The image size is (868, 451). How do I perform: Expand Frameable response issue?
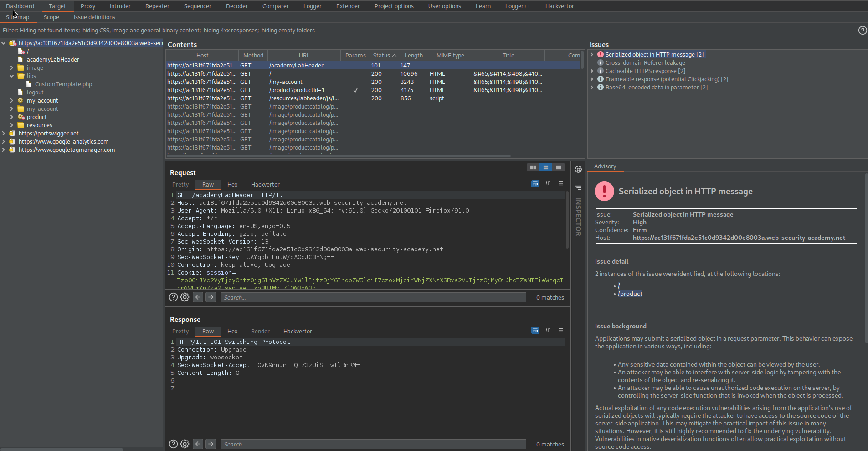tap(592, 79)
